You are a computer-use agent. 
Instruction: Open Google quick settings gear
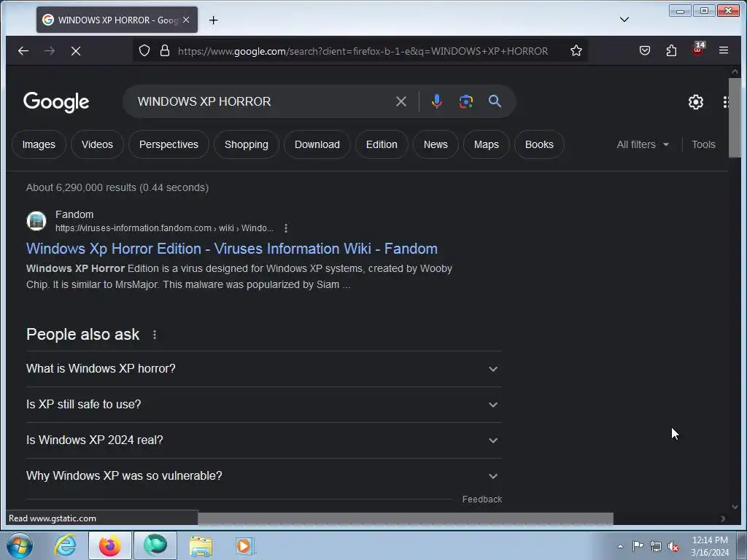695,102
